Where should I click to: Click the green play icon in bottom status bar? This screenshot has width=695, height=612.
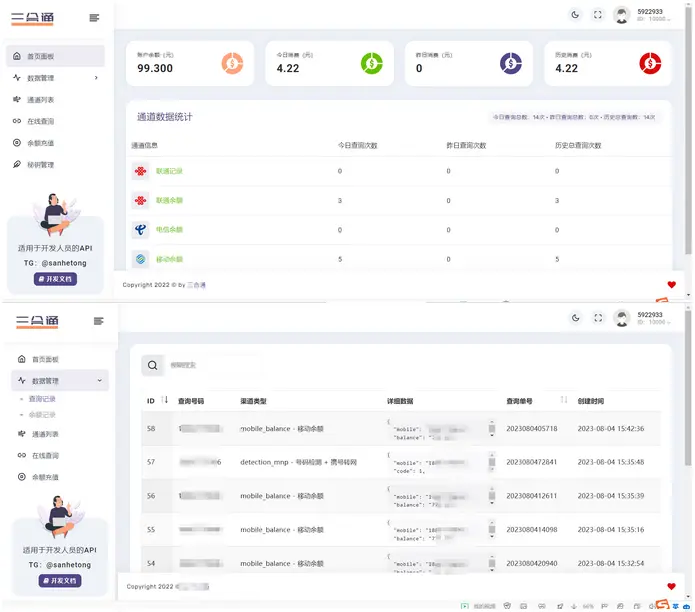465,606
